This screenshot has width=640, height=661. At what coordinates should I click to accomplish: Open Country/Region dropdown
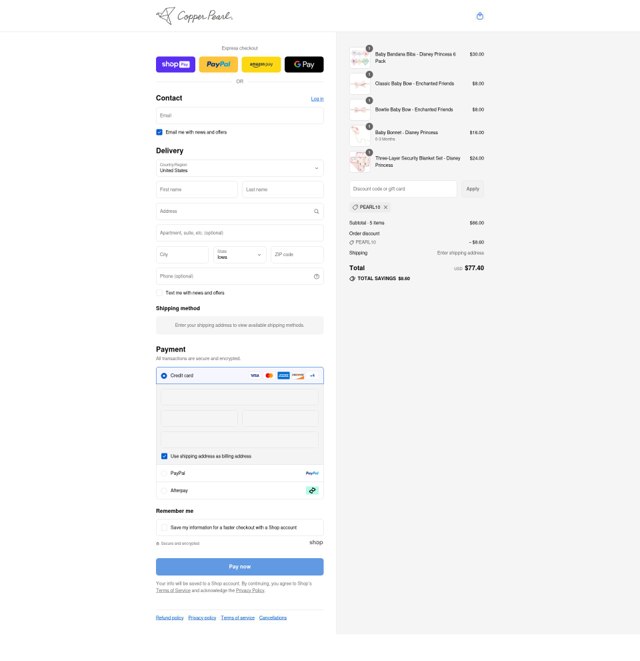[240, 168]
